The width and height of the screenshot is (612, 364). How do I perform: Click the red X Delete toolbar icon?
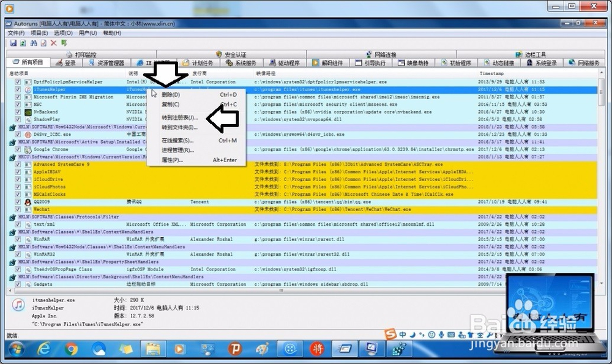(54, 43)
